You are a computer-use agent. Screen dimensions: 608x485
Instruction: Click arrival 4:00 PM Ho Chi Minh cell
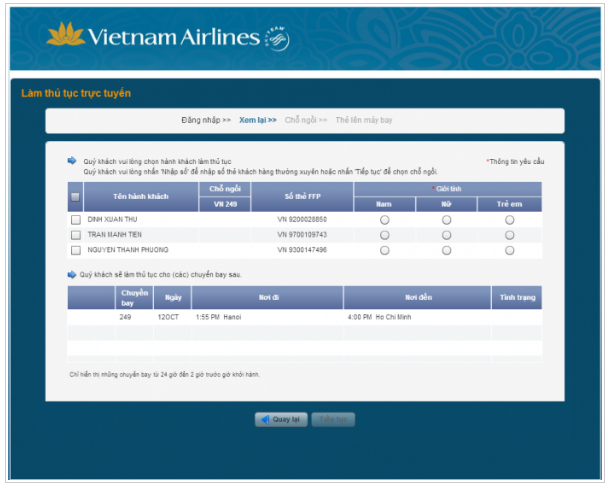click(379, 317)
